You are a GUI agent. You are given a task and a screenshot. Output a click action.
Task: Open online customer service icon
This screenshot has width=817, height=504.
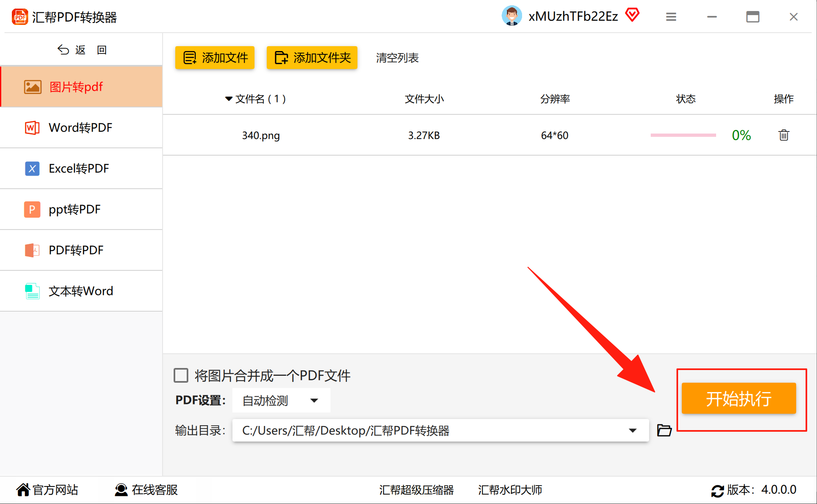(x=121, y=489)
